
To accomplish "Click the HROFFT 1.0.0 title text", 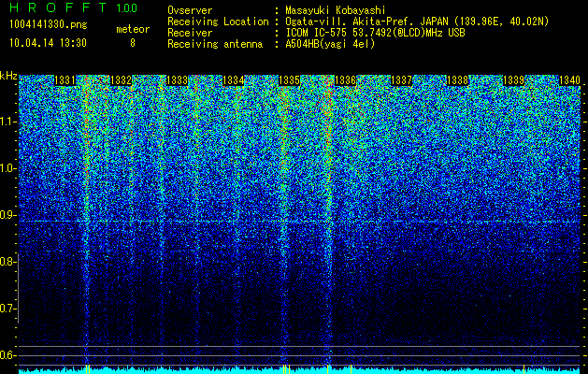I will pos(74,7).
